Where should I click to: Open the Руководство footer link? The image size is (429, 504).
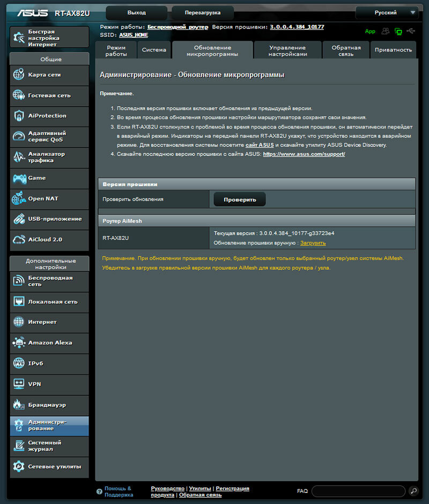pyautogui.click(x=167, y=488)
